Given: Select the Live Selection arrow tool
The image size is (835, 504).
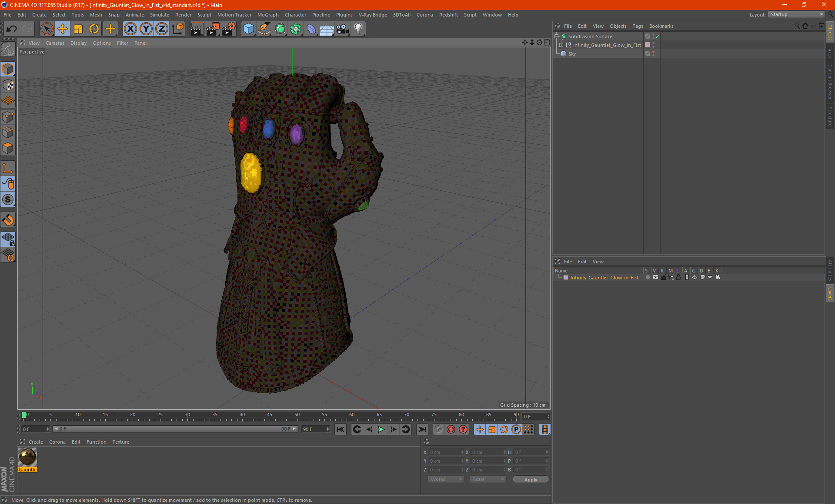Looking at the screenshot, I should (47, 29).
